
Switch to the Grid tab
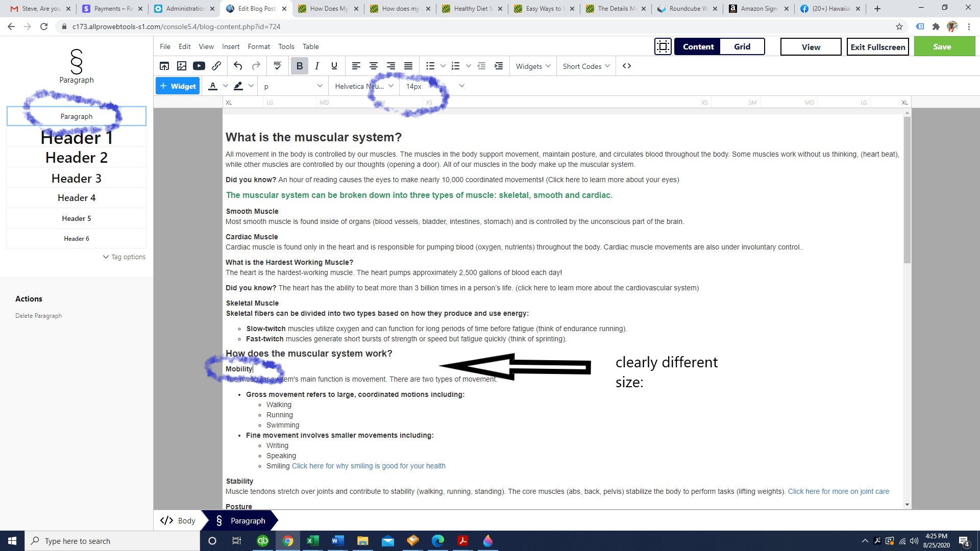point(742,47)
